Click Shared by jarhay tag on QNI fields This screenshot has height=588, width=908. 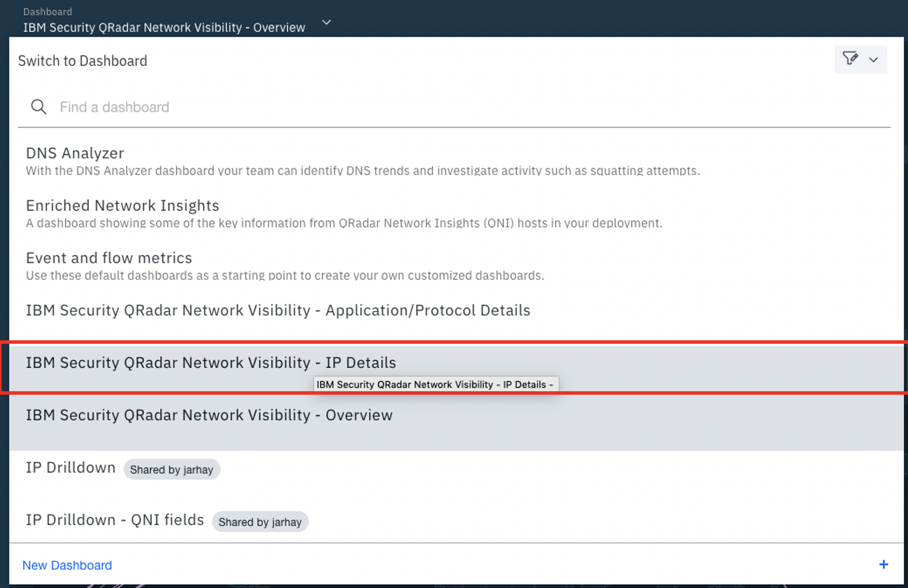click(x=260, y=522)
